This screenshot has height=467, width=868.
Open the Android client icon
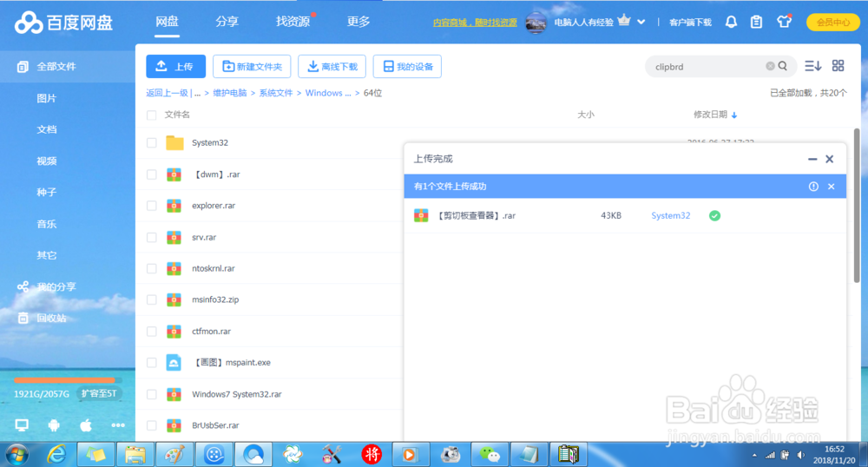tap(54, 425)
